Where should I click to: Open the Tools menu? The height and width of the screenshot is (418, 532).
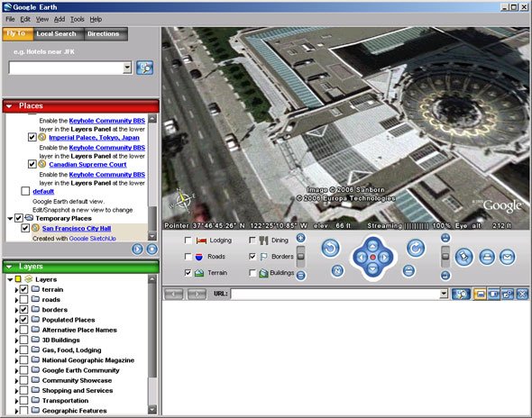tap(77, 19)
